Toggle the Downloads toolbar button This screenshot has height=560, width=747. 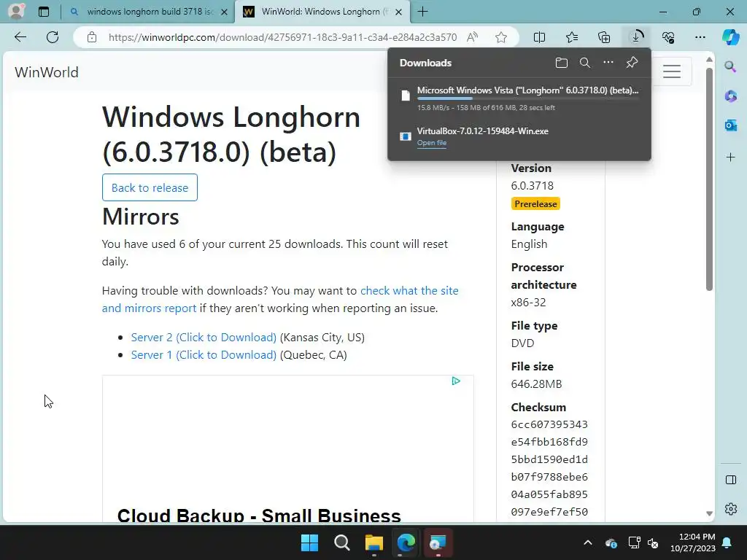636,37
